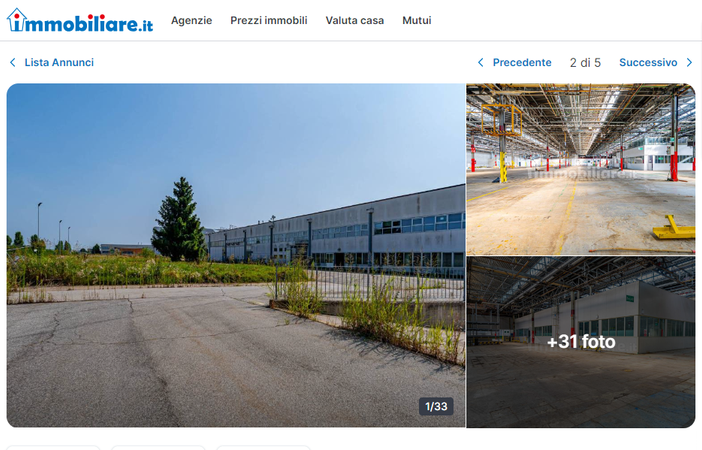Click the back chevron beside Lista Annunci
Viewport: 702px width, 450px height.
(x=13, y=63)
